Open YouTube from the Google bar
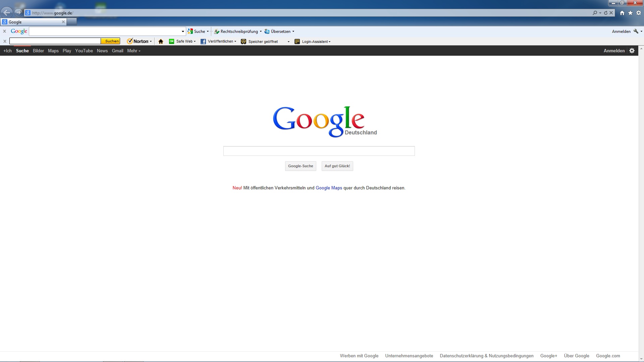The height and width of the screenshot is (362, 644). pyautogui.click(x=84, y=51)
